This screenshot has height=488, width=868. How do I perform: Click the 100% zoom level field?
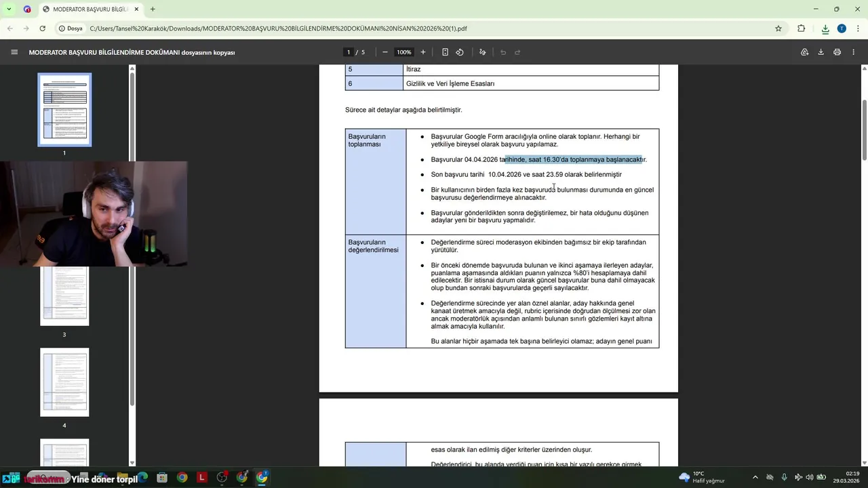[x=404, y=52]
